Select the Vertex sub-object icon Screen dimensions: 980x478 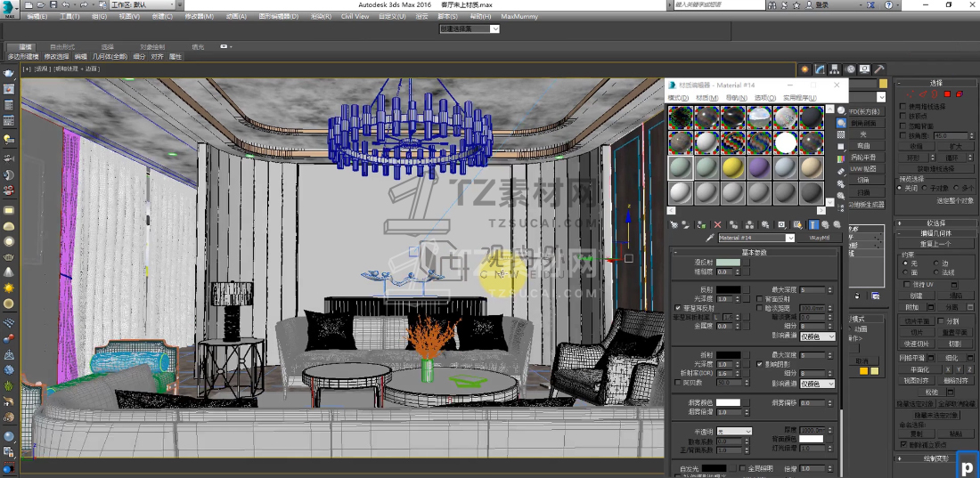[x=911, y=93]
